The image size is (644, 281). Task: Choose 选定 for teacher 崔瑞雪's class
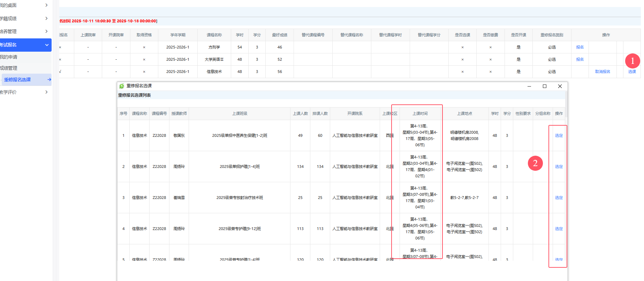point(559,198)
